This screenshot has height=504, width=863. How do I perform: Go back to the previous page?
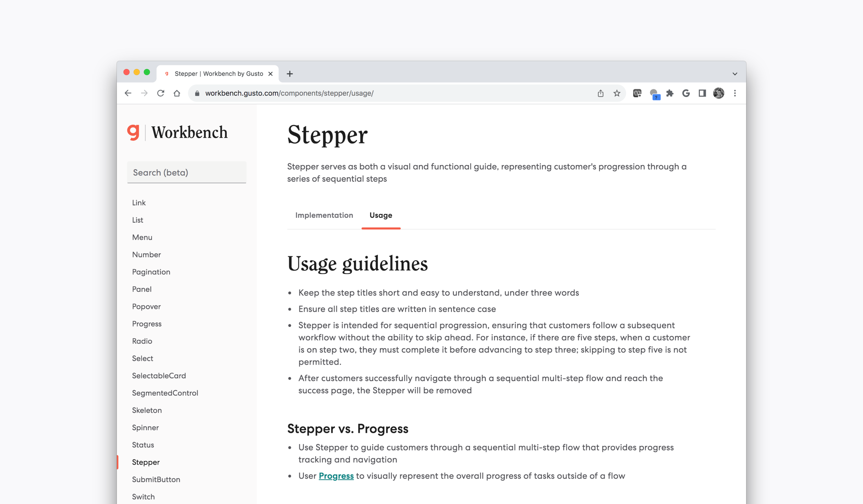[128, 93]
